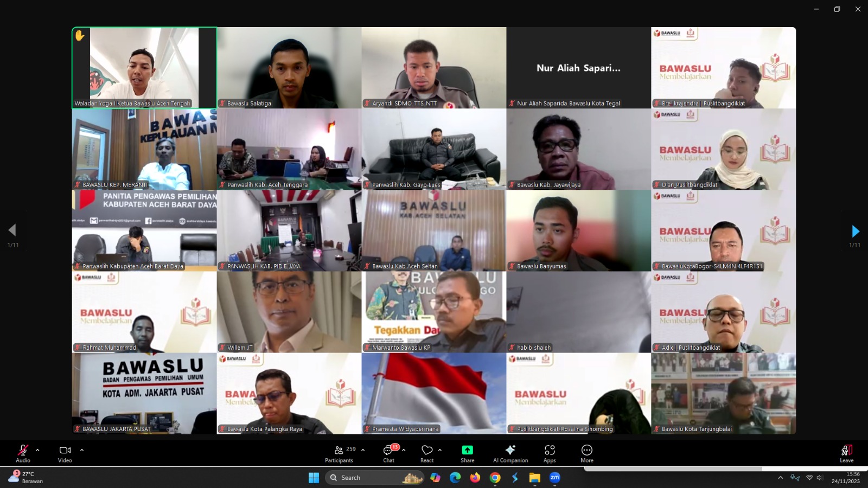The image size is (868, 488).
Task: Go to next gallery page arrow
Action: (855, 232)
